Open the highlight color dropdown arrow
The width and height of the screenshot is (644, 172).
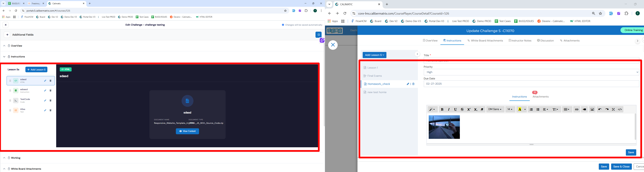(x=525, y=110)
